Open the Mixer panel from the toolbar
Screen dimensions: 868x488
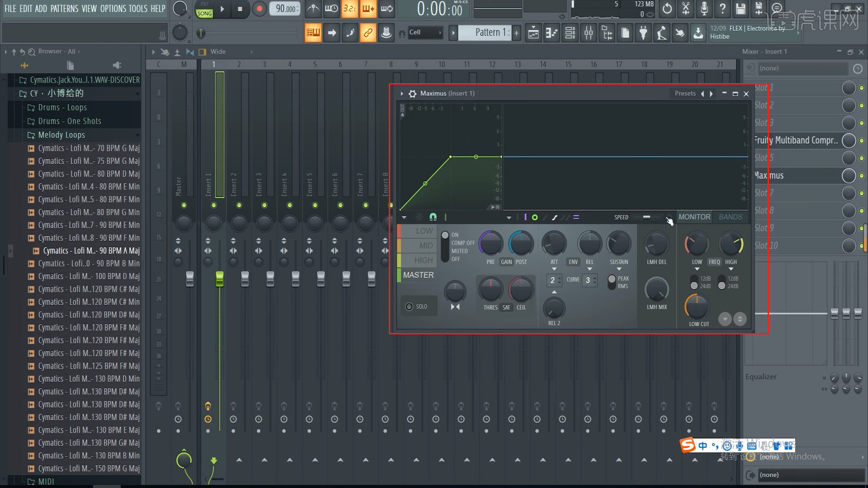click(588, 33)
